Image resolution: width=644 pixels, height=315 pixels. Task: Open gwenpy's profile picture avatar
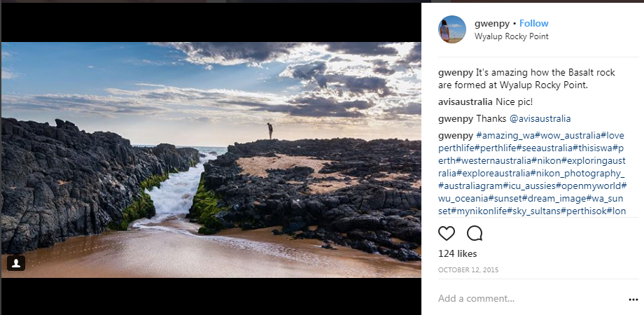[452, 29]
